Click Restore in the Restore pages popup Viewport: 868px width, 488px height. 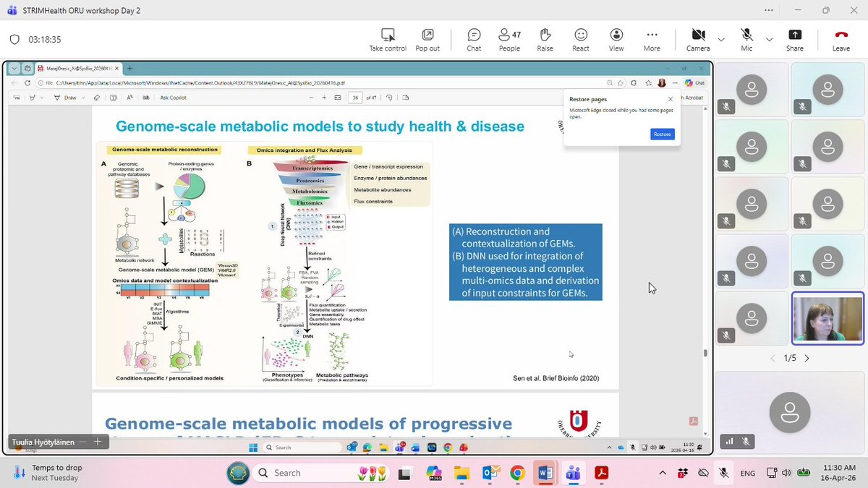coord(662,134)
